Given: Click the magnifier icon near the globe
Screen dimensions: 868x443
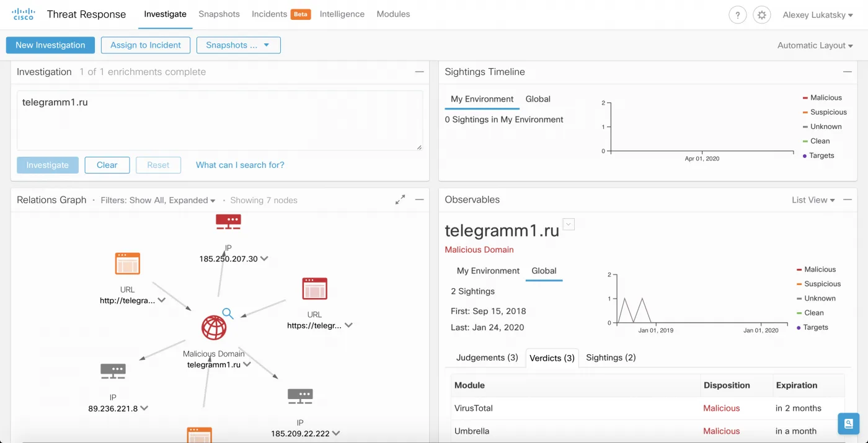Looking at the screenshot, I should 228,314.
